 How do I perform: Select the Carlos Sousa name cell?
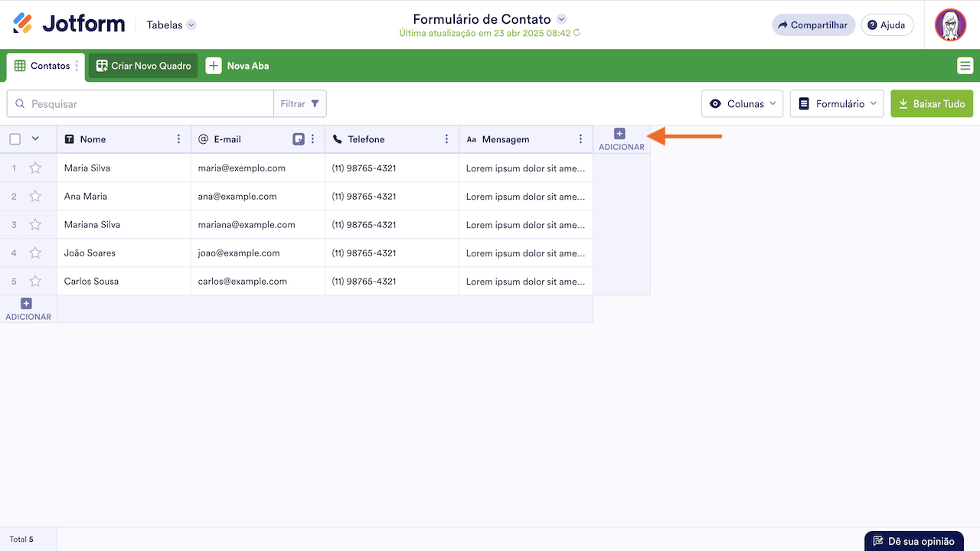tap(124, 281)
